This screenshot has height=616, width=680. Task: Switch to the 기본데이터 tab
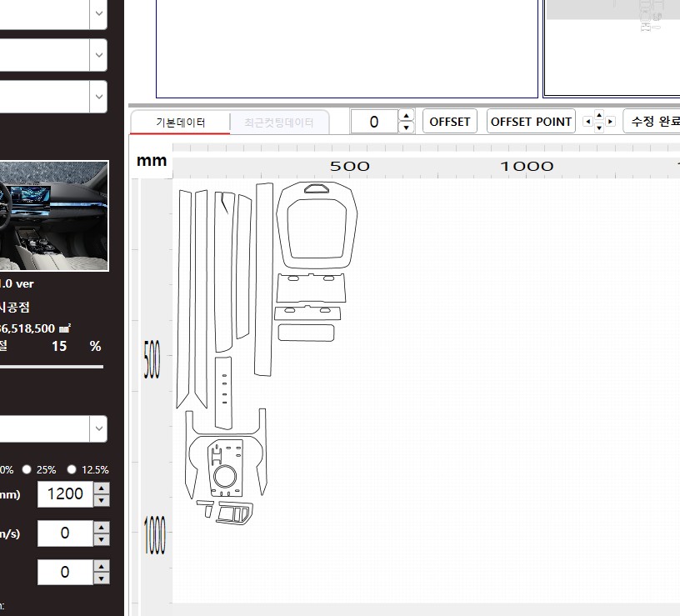[x=180, y=122]
